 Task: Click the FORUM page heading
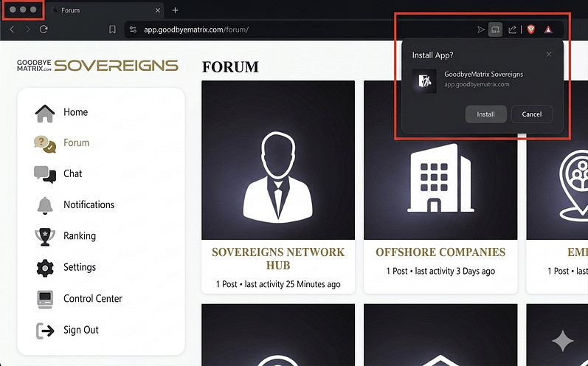click(x=230, y=67)
